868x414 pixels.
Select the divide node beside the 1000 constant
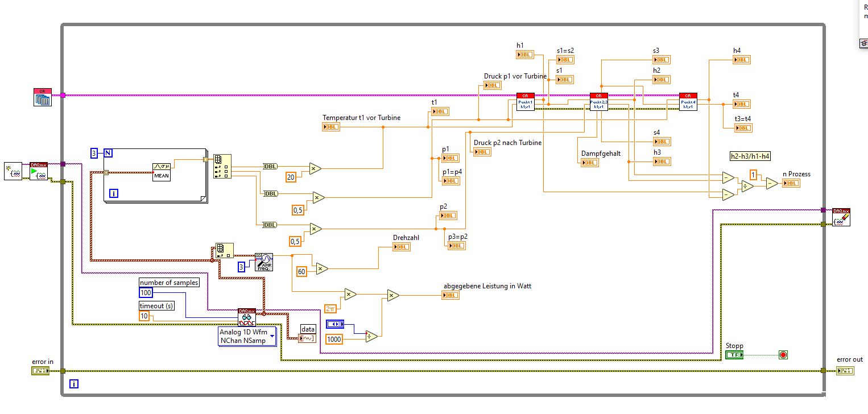click(x=371, y=336)
